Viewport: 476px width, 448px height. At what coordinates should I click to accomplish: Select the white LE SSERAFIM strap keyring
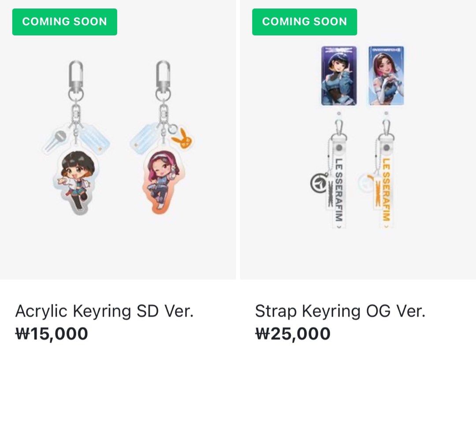pos(338,189)
